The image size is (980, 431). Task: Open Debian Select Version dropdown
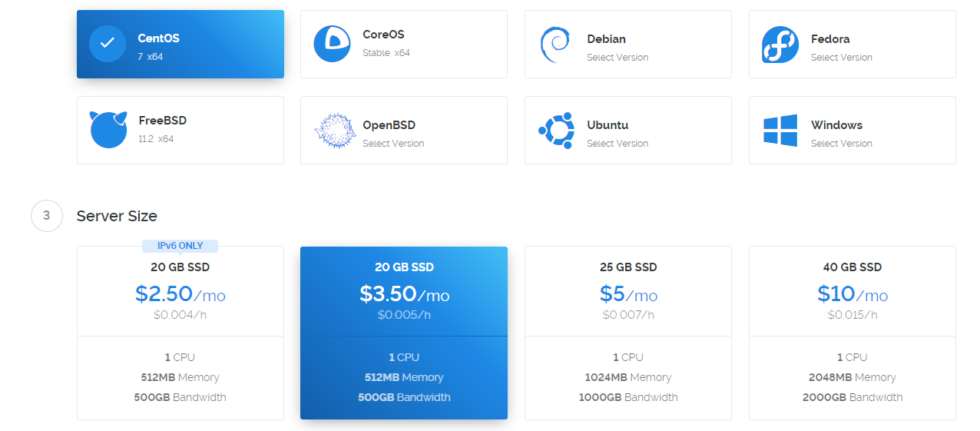coord(617,58)
